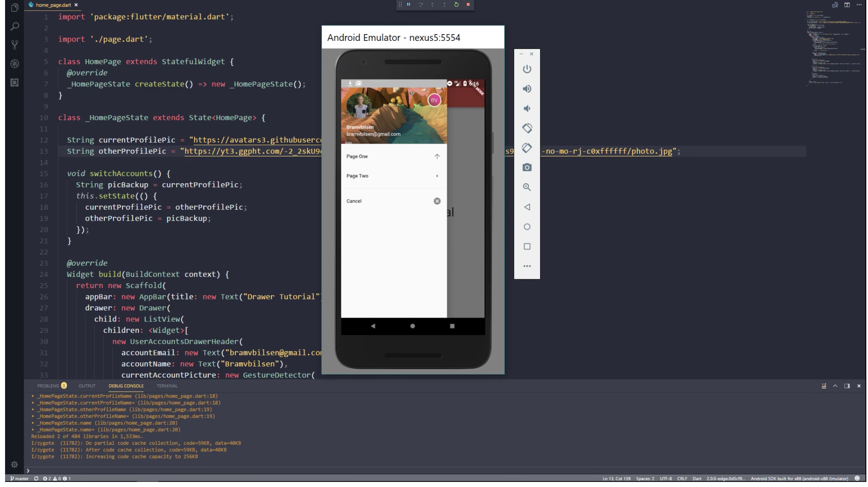
Task: Click Step Out in the debug toolbar
Action: (x=444, y=4)
